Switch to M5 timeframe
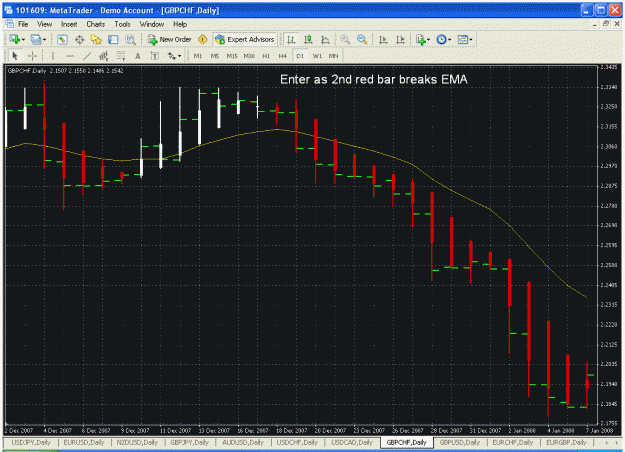This screenshot has width=625, height=452. point(214,56)
